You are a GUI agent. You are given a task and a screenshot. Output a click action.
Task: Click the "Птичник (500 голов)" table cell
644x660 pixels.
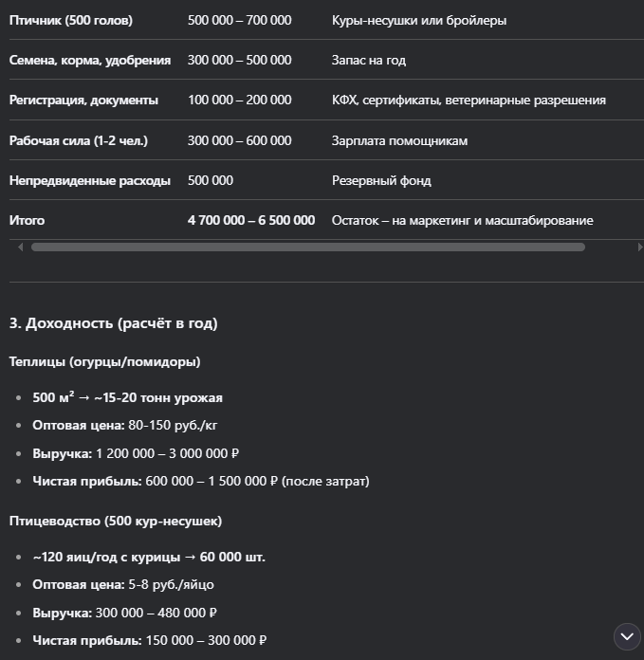point(71,20)
